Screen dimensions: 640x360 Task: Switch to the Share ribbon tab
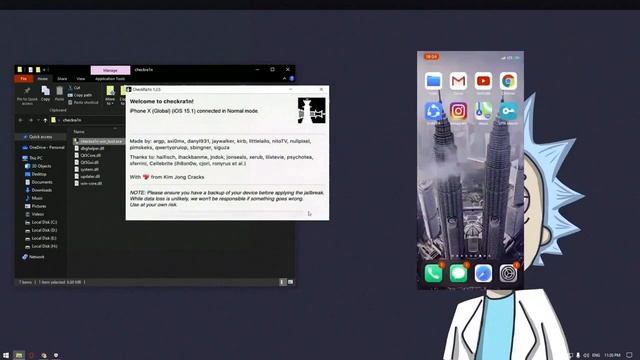coord(62,79)
